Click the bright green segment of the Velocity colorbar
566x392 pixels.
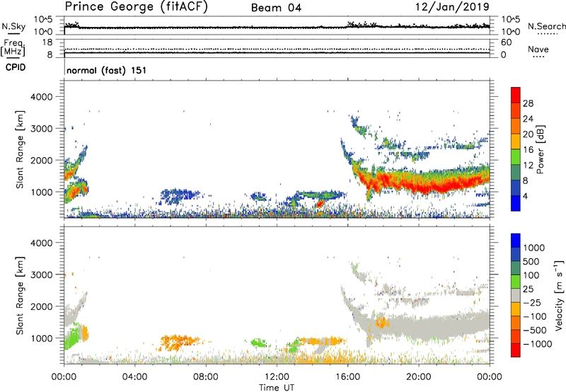pos(516,282)
